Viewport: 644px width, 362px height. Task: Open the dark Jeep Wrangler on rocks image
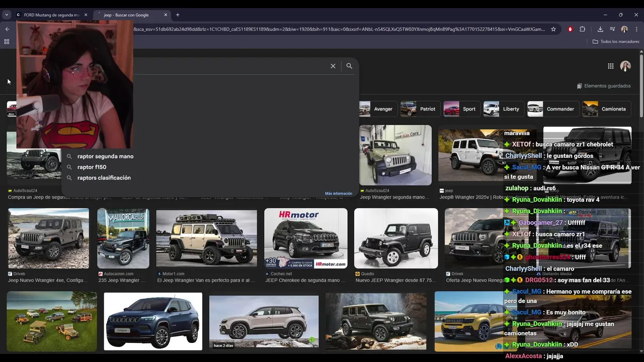coord(376,321)
